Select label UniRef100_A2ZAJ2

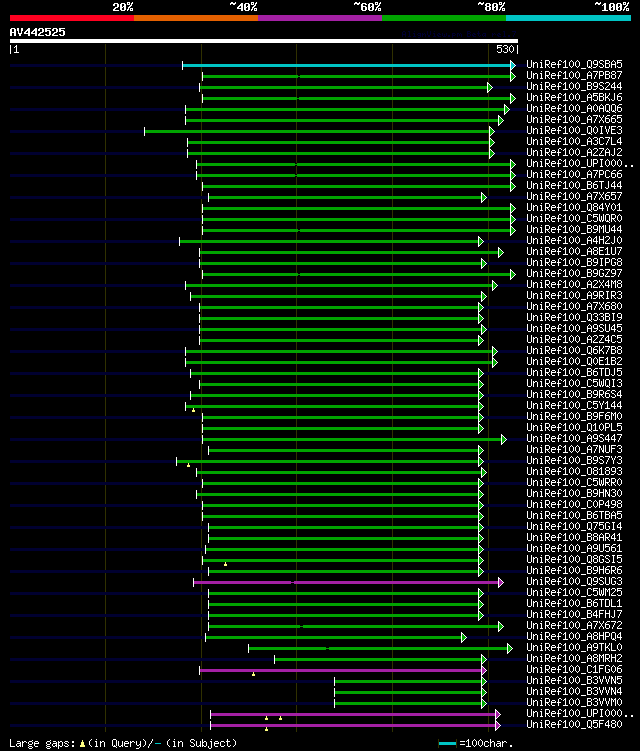pos(574,152)
